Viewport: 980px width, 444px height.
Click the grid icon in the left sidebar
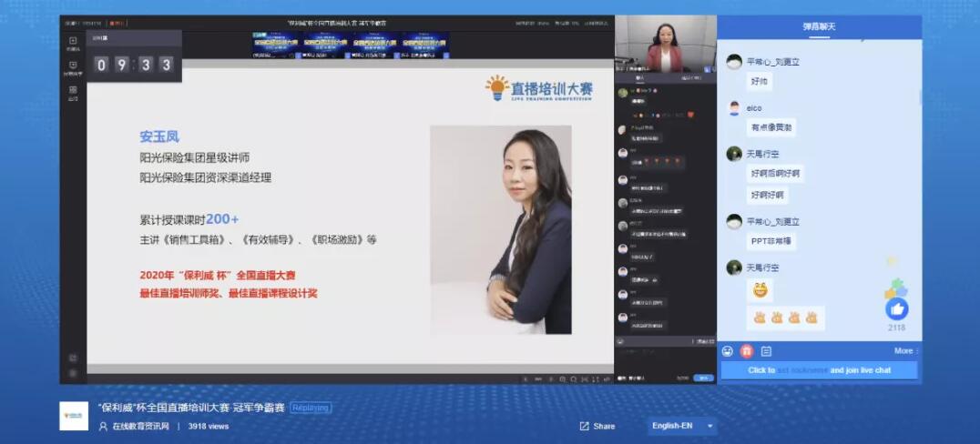click(x=73, y=91)
